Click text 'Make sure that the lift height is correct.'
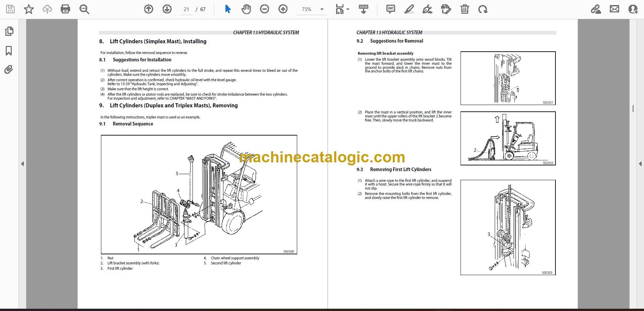Viewport: 644px width, 311px height. [x=138, y=89]
